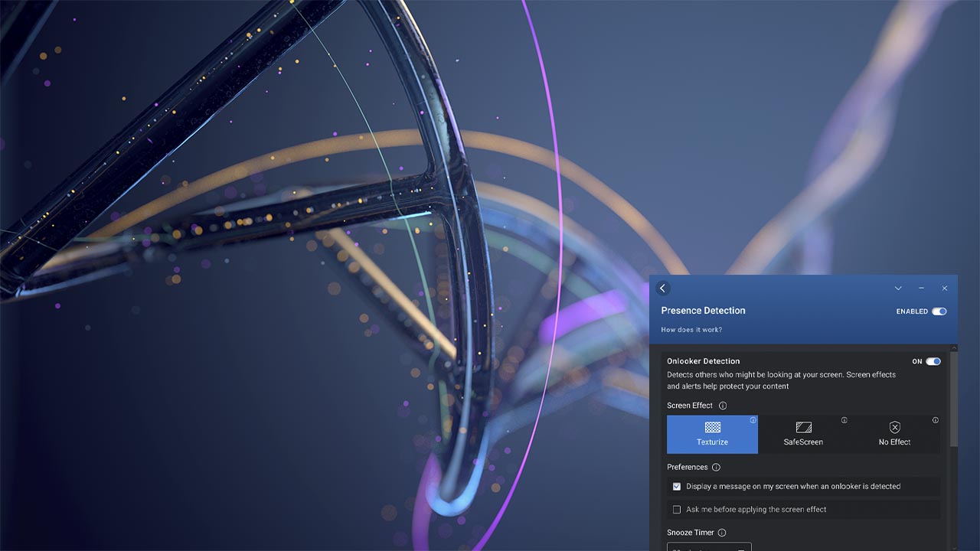Select the Texturize screen effect
Screen dimensions: 980x551
712,434
